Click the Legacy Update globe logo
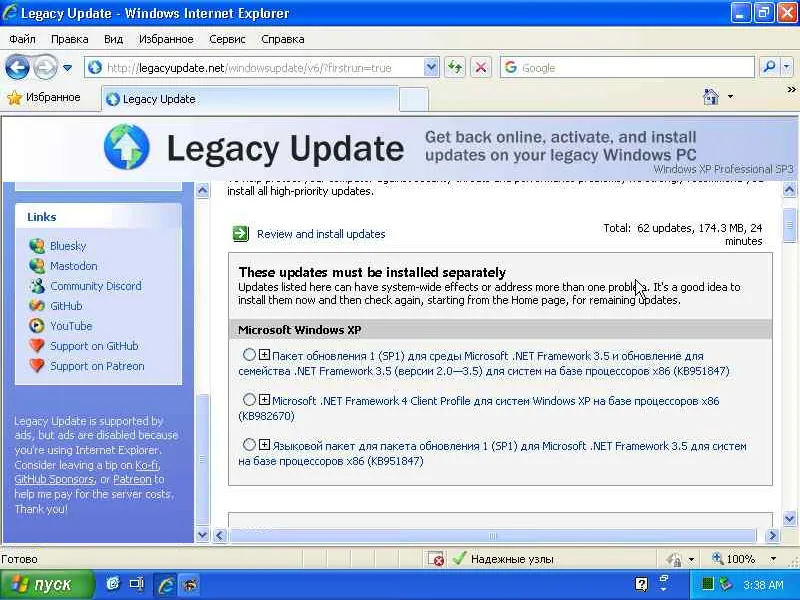Viewport: 800px width, 600px height. (x=127, y=146)
